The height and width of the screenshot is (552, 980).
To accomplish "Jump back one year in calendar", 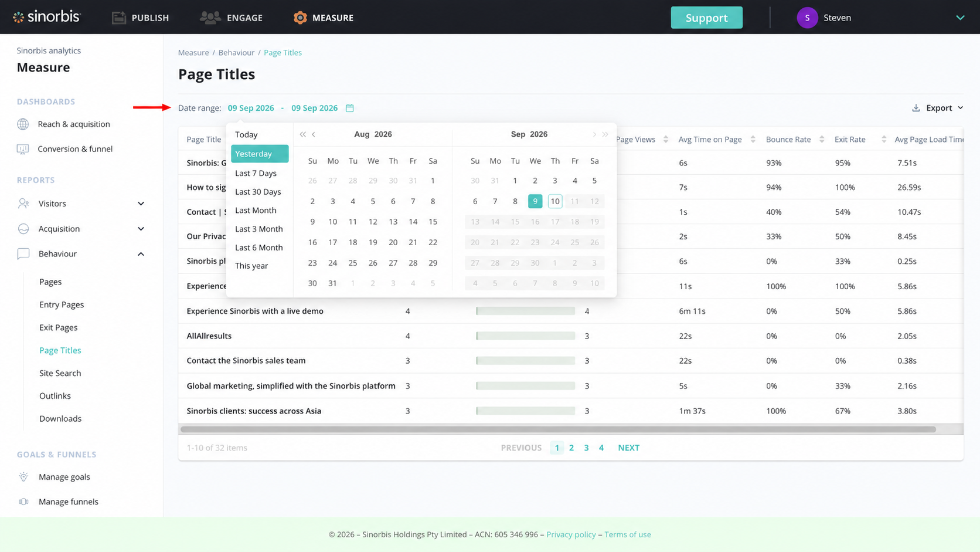I will coord(302,134).
